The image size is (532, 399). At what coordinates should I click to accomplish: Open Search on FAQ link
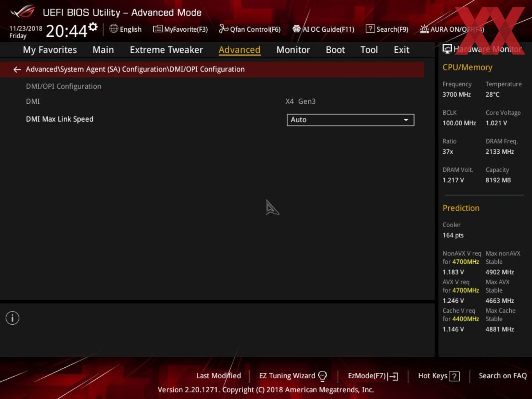click(503, 376)
